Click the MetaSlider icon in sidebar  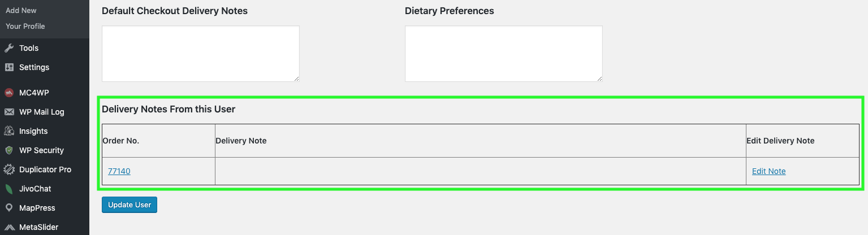coord(9,227)
